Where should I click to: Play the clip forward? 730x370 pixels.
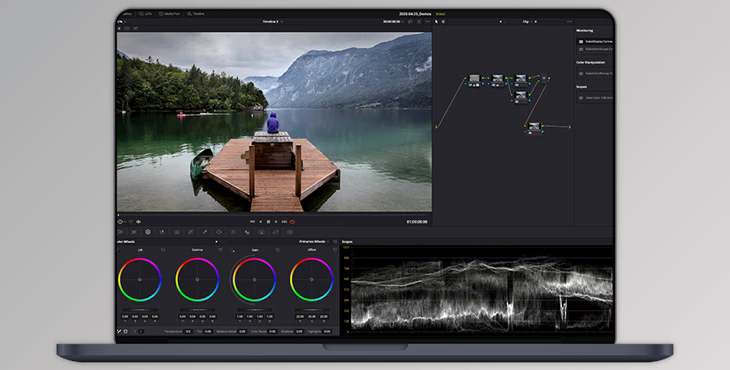[x=276, y=222]
